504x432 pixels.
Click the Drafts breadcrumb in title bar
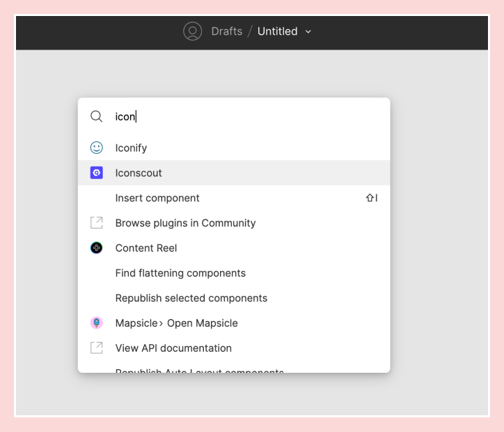tap(227, 31)
